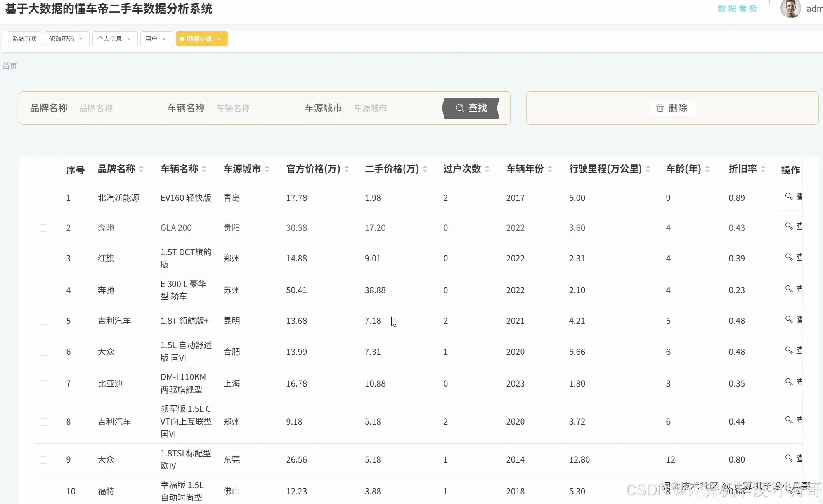
Task: Check the checkbox on the 大众 1.8TSI row
Action: pyautogui.click(x=44, y=459)
